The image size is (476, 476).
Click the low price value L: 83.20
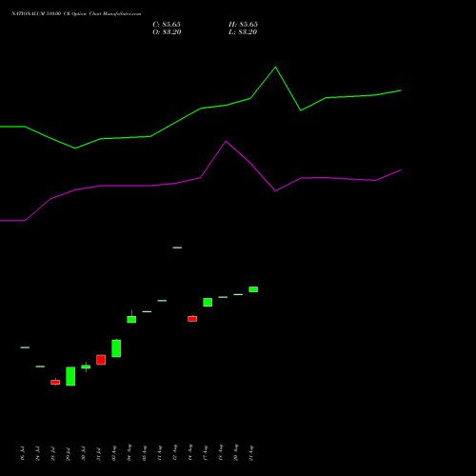(243, 32)
